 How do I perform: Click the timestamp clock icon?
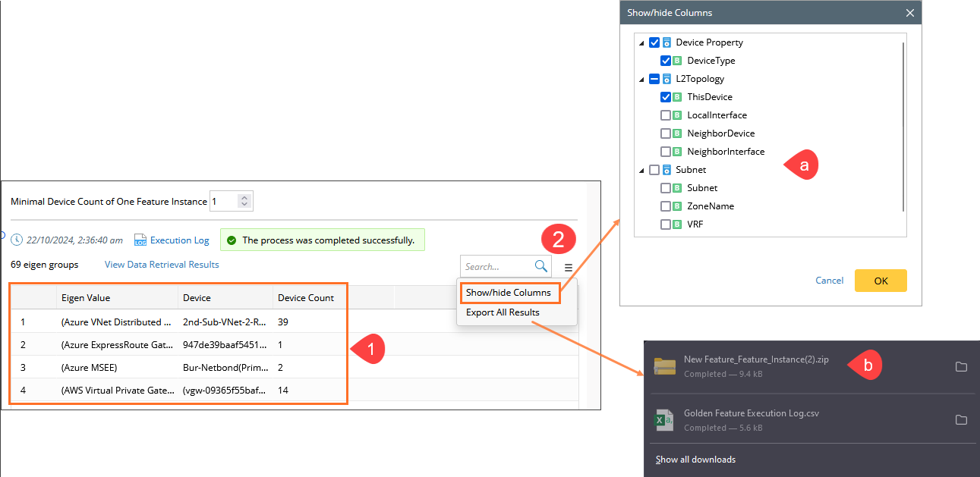click(x=17, y=240)
